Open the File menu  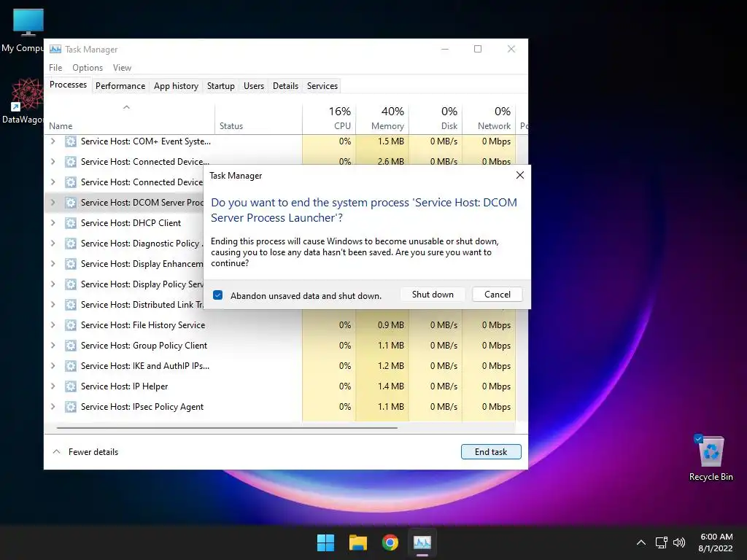pyautogui.click(x=55, y=68)
